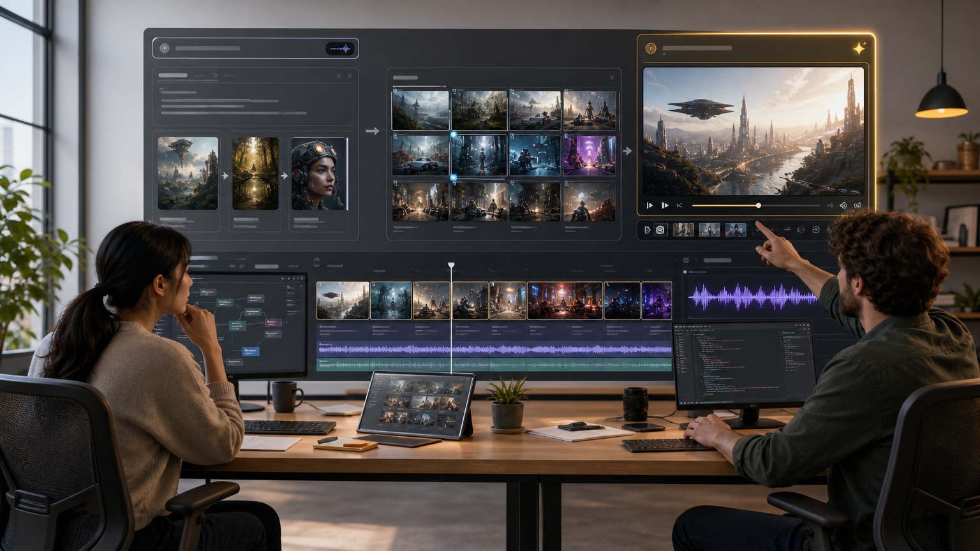Click the upper blue marker dot in the gallery

coord(454,135)
